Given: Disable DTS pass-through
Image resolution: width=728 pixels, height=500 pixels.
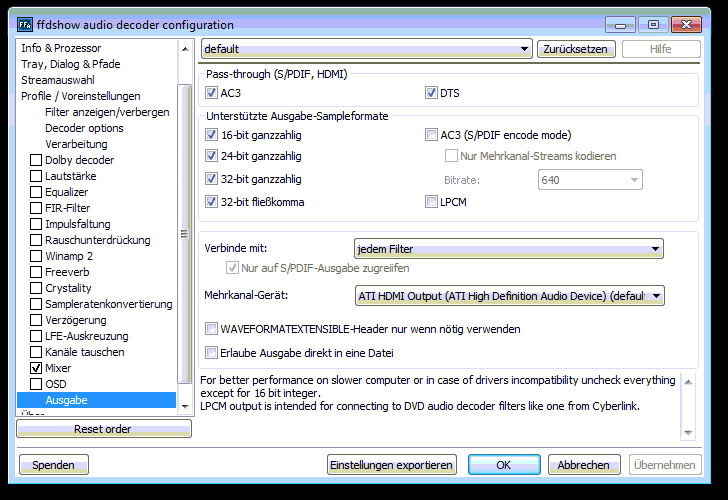Looking at the screenshot, I should coord(432,93).
